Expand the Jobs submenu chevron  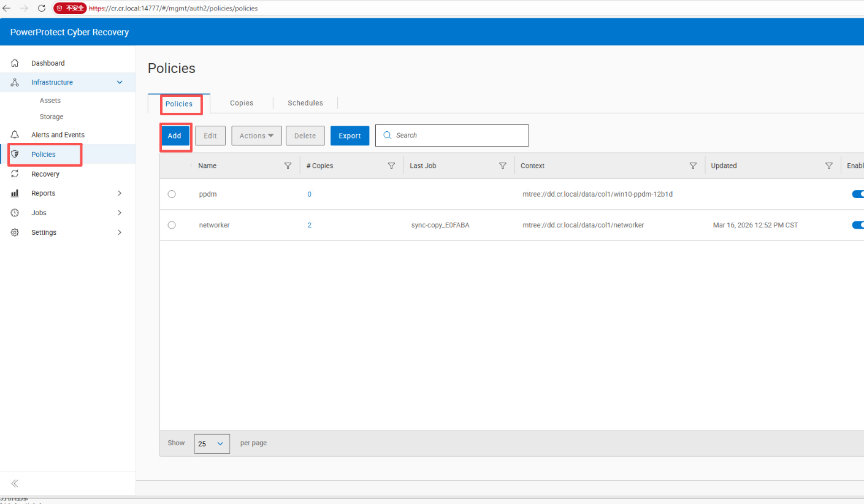tap(120, 213)
